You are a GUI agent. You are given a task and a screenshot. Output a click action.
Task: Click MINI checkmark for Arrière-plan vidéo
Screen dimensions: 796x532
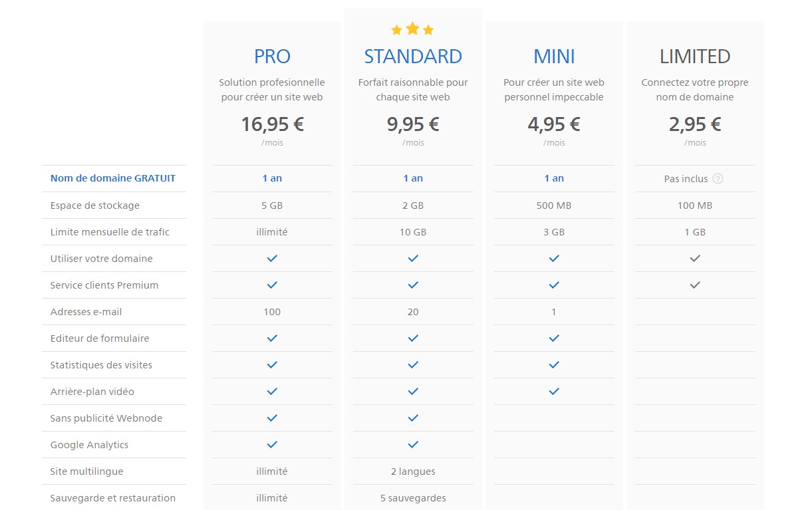coord(554,391)
